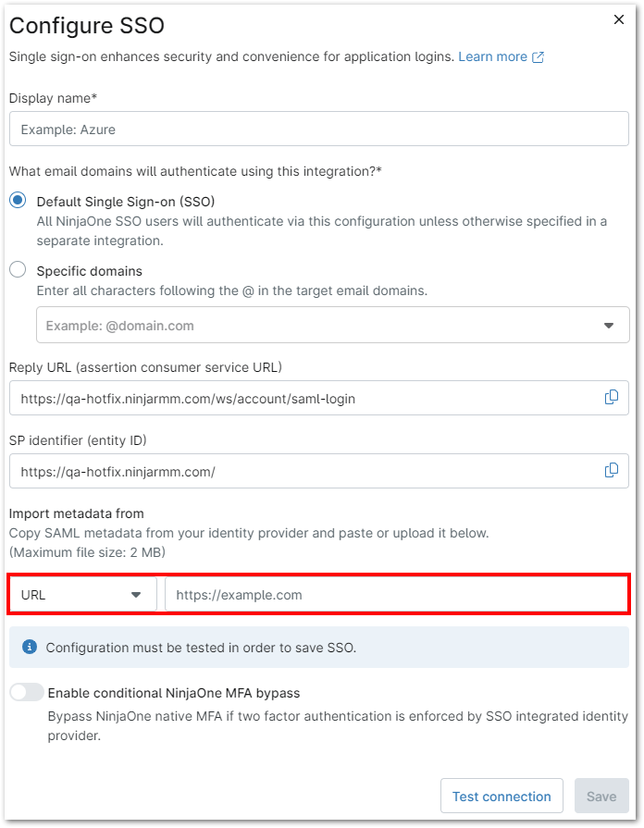Open the Learn more link
Viewport: 644px width, 828px height.
coord(495,56)
